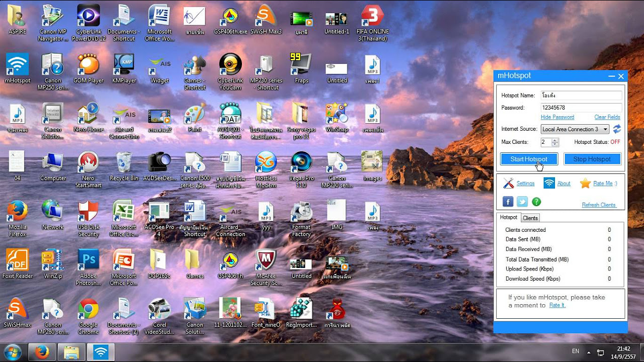Click the Facebook icon in mHotspot
The height and width of the screenshot is (362, 644).
pos(508,202)
